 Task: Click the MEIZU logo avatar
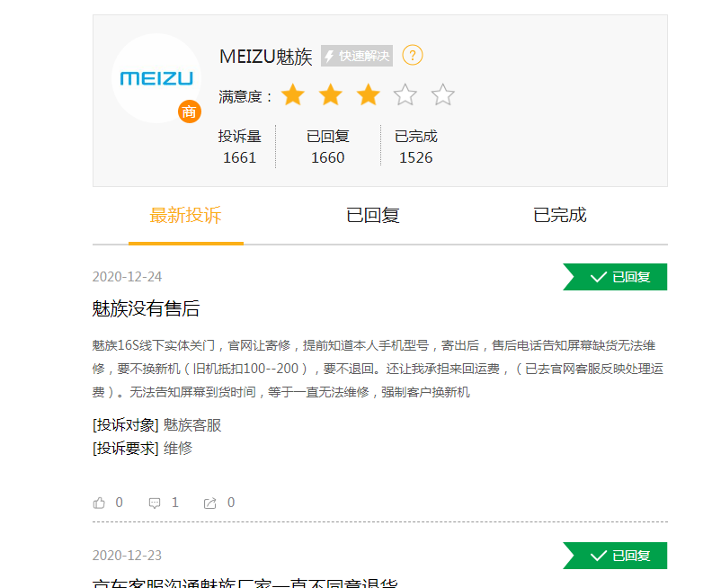point(156,78)
